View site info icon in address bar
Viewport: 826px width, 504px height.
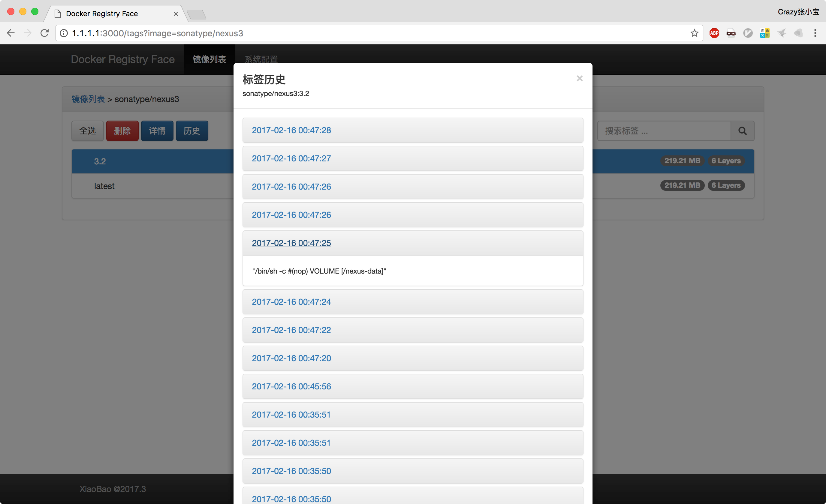pyautogui.click(x=64, y=33)
